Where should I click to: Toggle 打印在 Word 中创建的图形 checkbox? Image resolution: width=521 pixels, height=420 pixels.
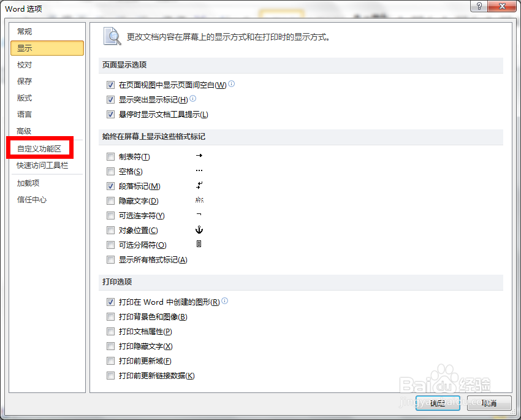pos(110,302)
